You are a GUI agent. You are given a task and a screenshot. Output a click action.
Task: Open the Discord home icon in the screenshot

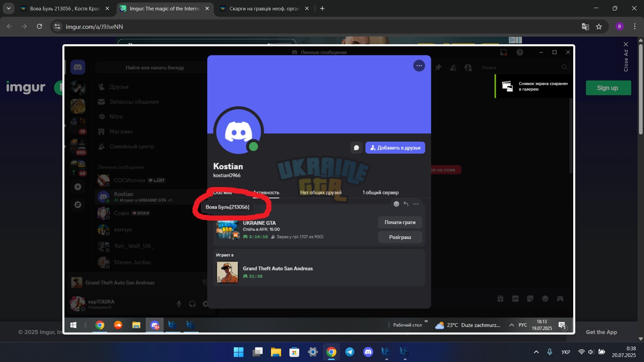point(78,67)
